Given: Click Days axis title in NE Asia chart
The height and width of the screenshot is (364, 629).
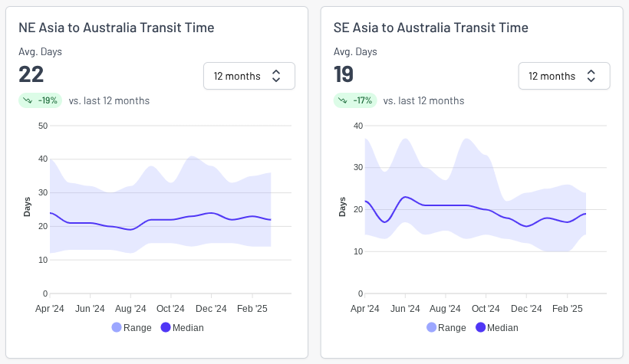Looking at the screenshot, I should [x=27, y=207].
